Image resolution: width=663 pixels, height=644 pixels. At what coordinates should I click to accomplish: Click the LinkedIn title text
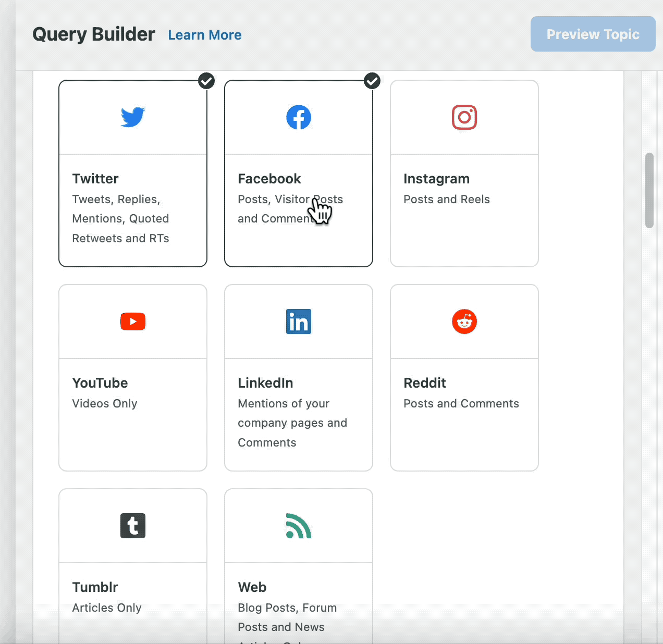265,383
